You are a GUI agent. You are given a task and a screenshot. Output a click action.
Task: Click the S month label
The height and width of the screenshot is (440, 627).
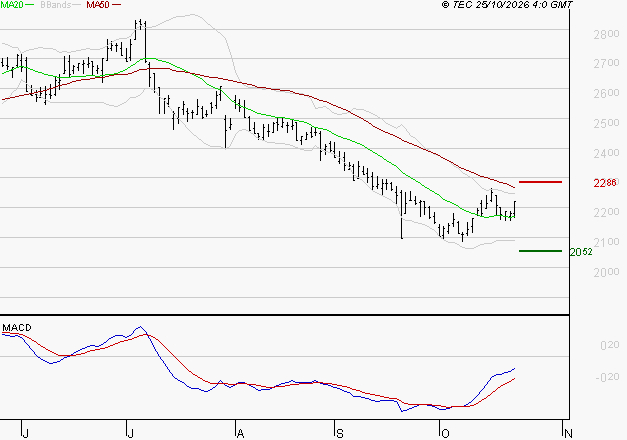pos(339,433)
